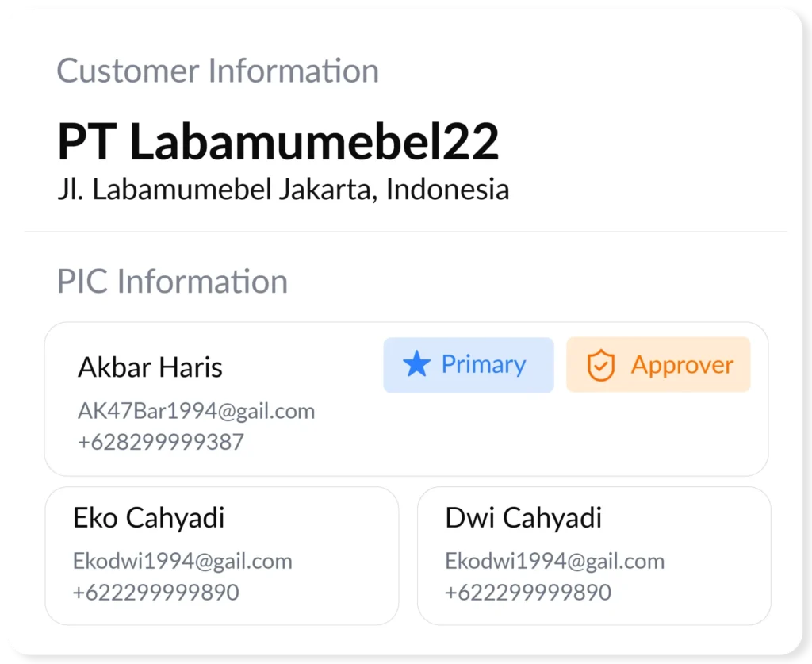The height and width of the screenshot is (664, 812).
Task: Click the Jl. Labamumebel Jakarta address
Action: pos(283,189)
